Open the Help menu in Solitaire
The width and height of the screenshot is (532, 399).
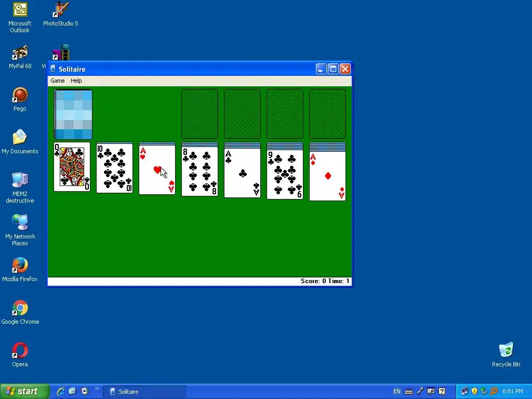coord(76,81)
